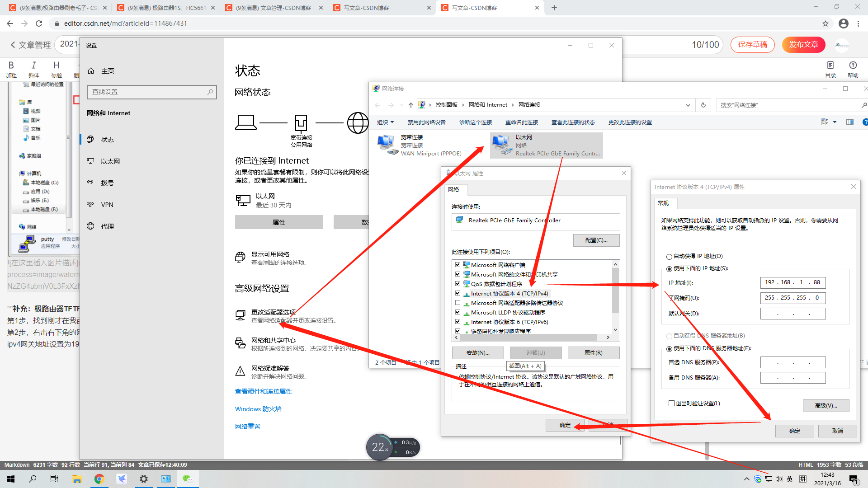Tick the 退出时验证设置 checkbox
This screenshot has width=868, height=488.
point(671,403)
